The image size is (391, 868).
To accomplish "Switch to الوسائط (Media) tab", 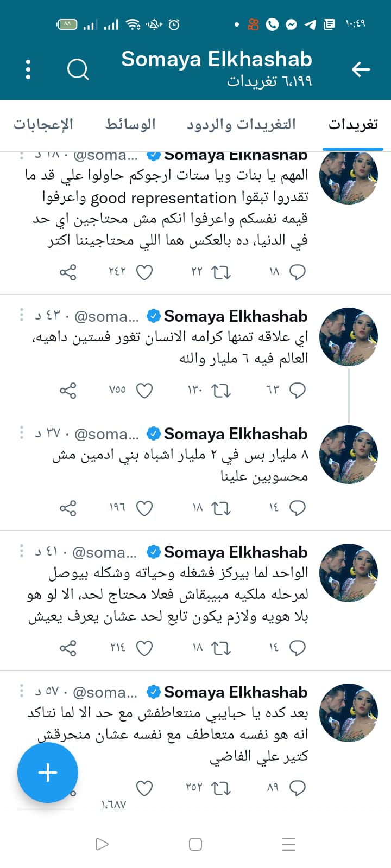I will point(130,124).
